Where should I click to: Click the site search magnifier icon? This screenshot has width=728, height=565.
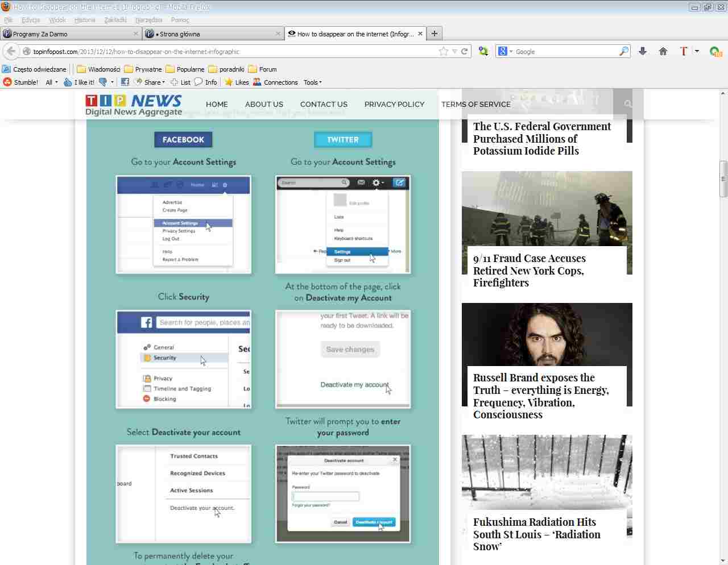[x=628, y=104]
